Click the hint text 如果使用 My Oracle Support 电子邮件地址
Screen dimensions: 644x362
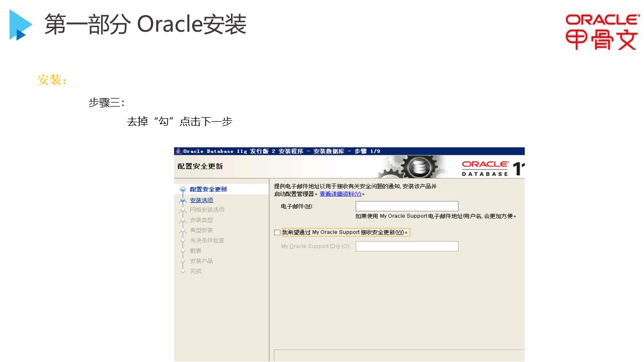click(x=436, y=216)
